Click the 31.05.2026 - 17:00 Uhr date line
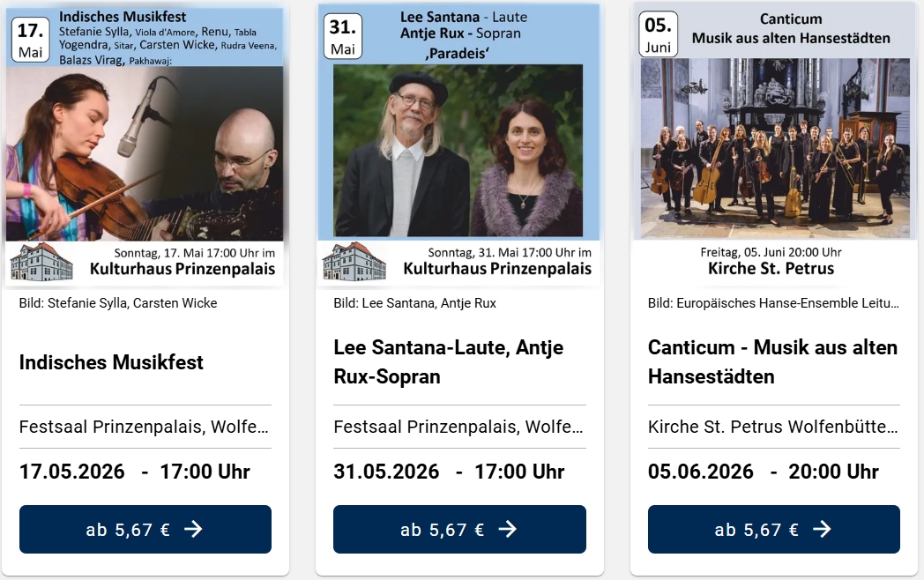924x580 pixels. [449, 472]
